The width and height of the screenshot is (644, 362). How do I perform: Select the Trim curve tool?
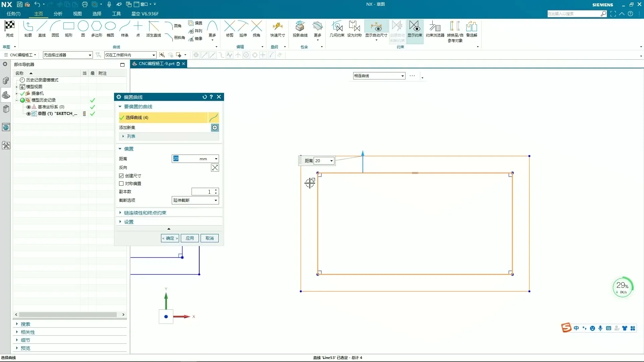pyautogui.click(x=229, y=26)
